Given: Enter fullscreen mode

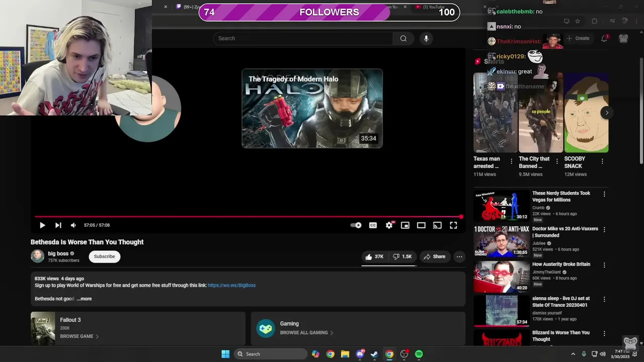Looking at the screenshot, I should [x=453, y=225].
